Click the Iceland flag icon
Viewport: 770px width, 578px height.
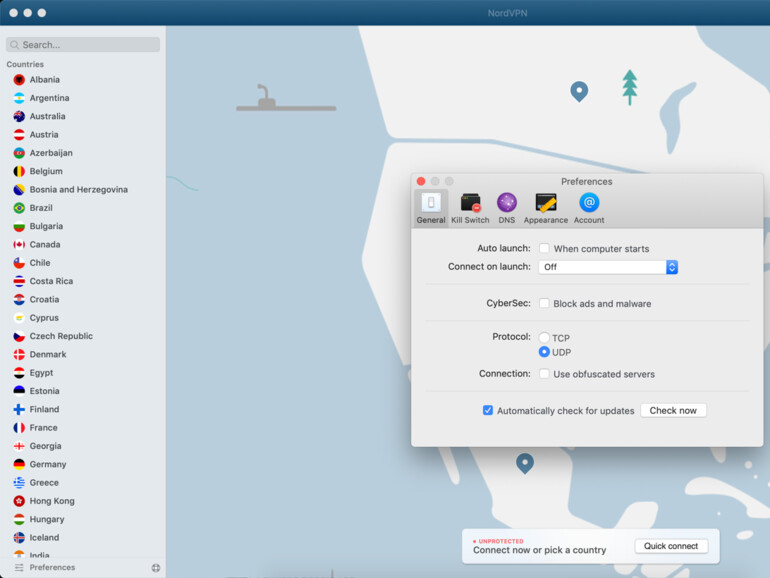coord(19,538)
